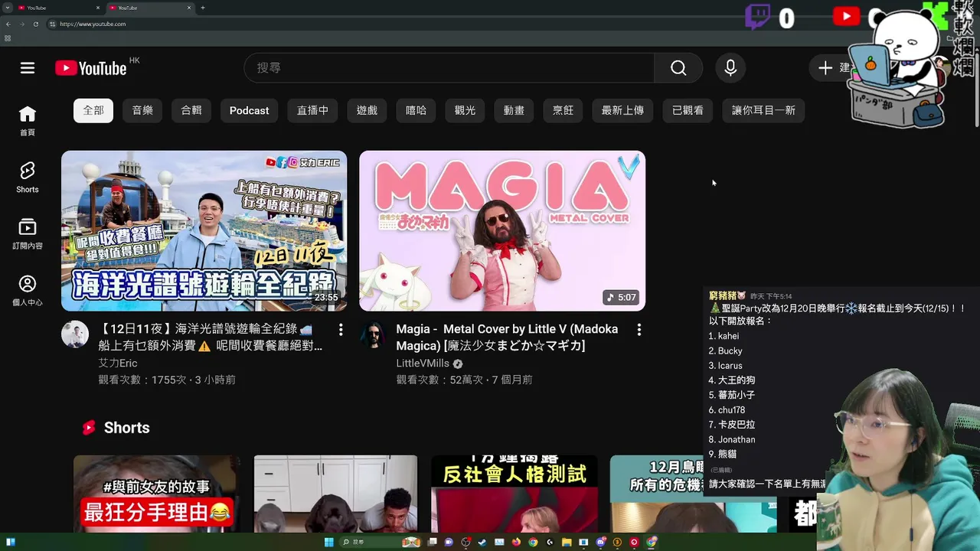Screen dimensions: 980x551
Task: Click the 搜尋 search input field
Action: click(449, 68)
